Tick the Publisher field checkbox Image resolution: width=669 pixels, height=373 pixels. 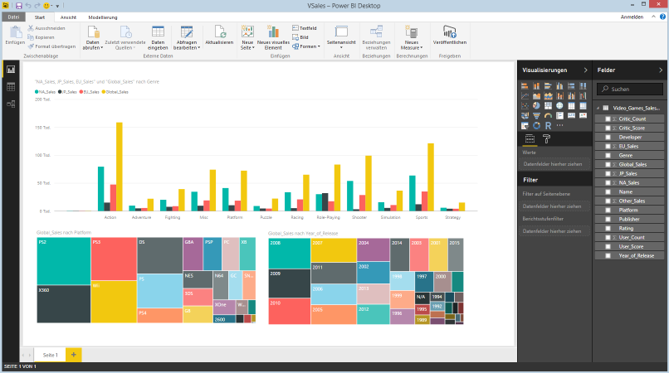coord(608,219)
